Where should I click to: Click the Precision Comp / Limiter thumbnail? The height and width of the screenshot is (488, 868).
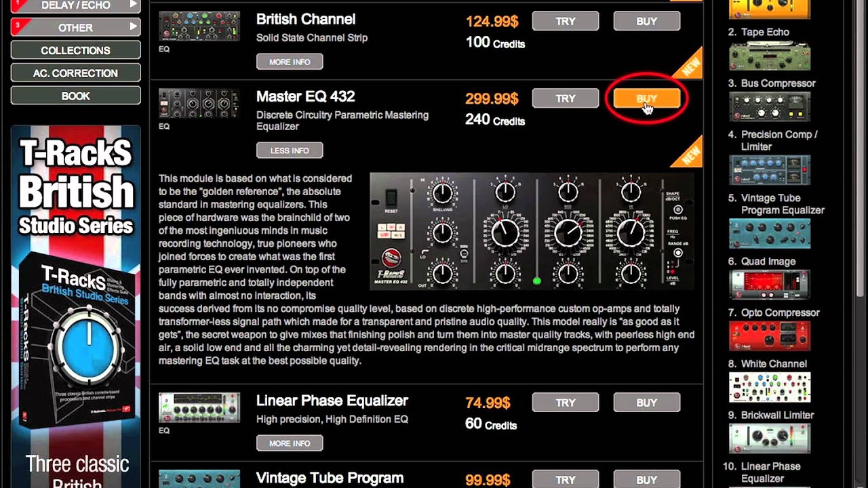pyautogui.click(x=769, y=171)
